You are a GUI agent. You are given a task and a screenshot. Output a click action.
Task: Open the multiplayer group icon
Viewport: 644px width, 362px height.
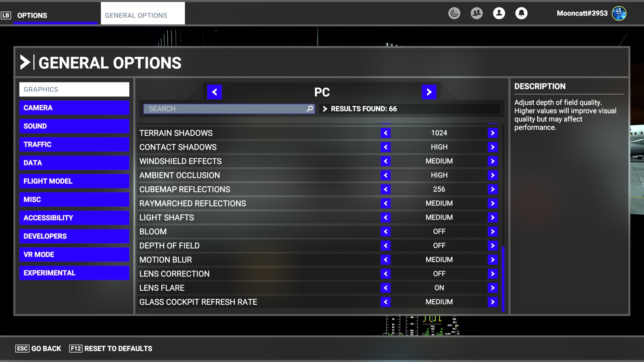click(x=476, y=13)
